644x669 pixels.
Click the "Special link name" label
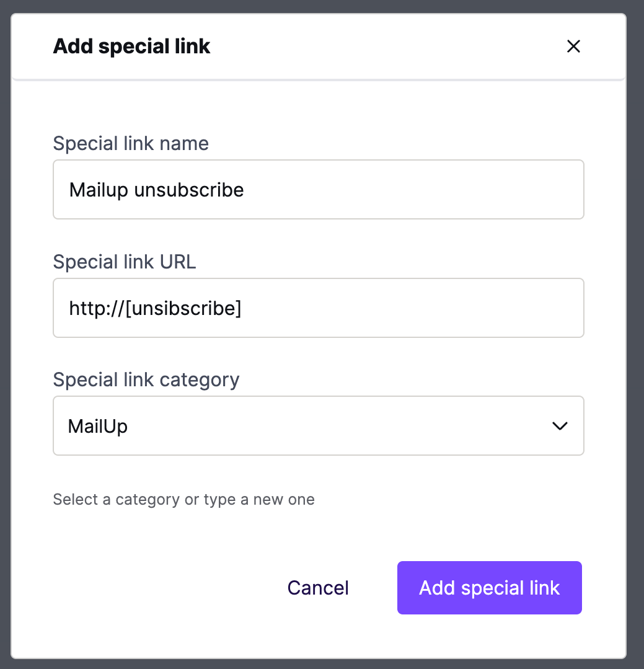pos(131,143)
